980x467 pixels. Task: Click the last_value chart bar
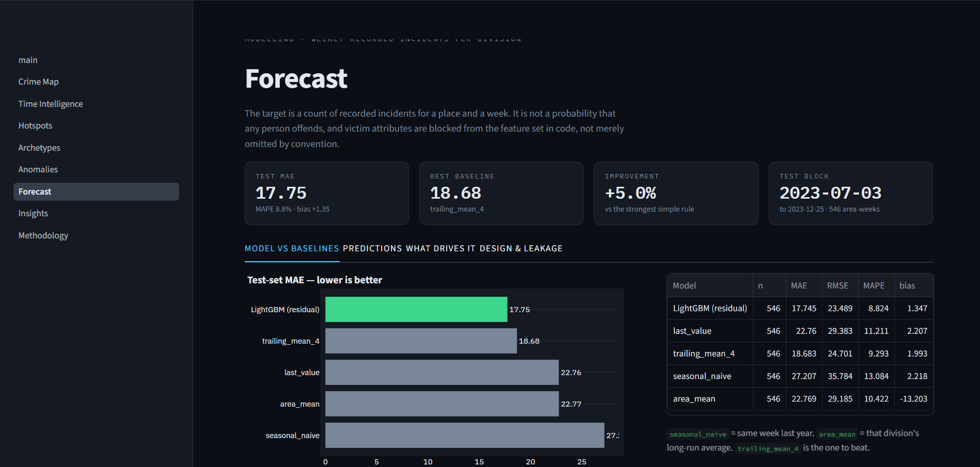coord(442,373)
